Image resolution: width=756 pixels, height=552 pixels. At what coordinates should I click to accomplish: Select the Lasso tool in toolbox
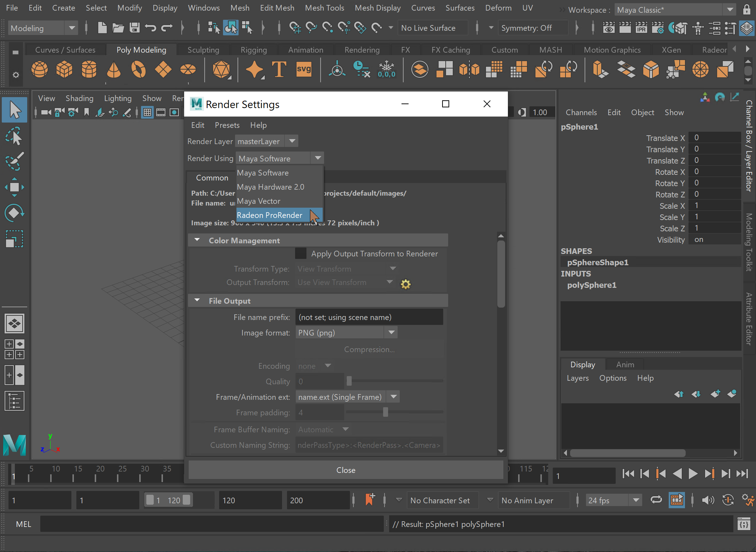tap(14, 136)
